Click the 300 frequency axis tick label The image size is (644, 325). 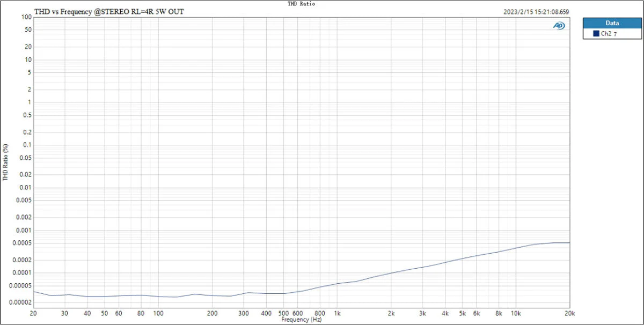pos(244,313)
